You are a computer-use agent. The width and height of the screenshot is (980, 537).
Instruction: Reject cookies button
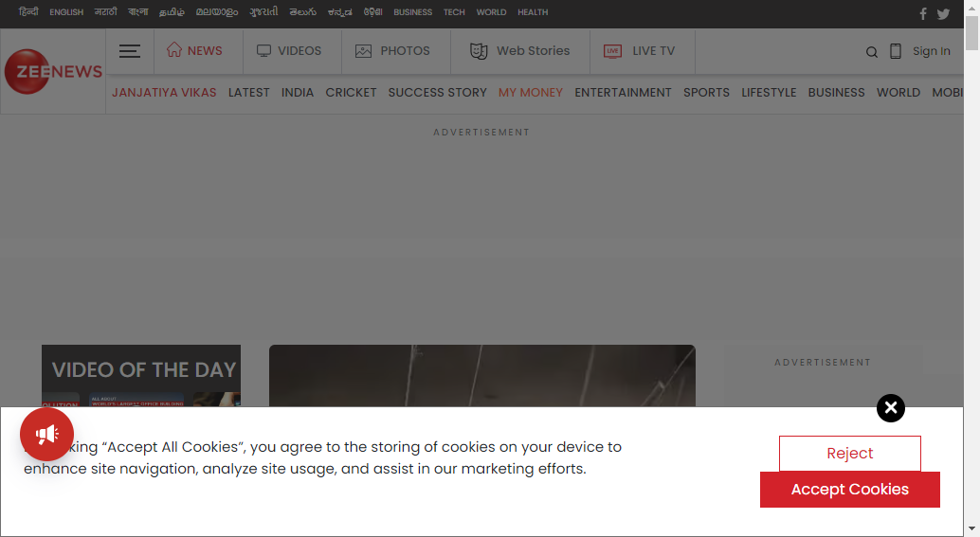tap(850, 454)
